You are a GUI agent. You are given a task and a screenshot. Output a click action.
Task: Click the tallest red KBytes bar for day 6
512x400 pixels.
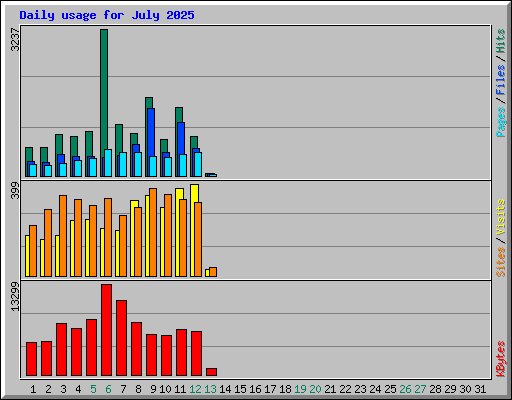pyautogui.click(x=106, y=330)
